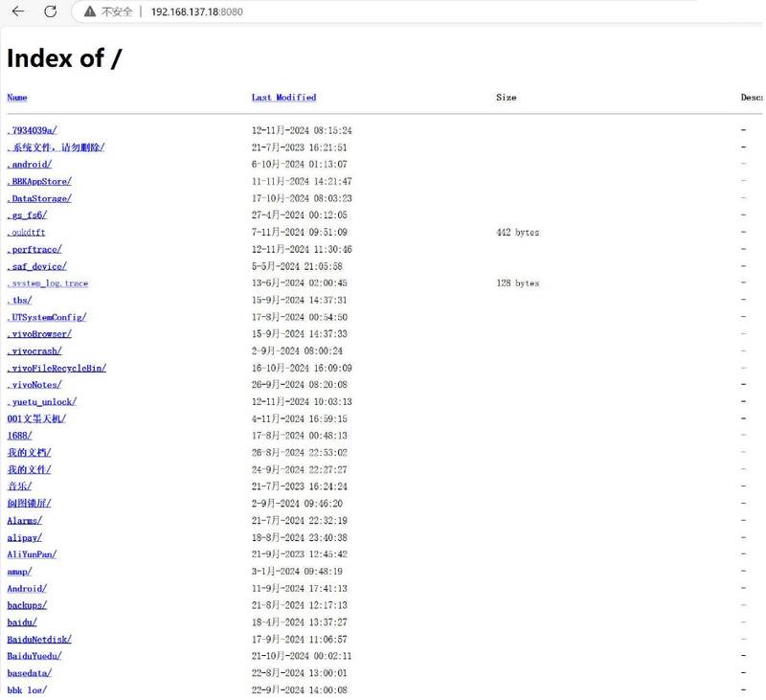Open the .system_log.trace file
Viewport: 766px width, 700px height.
pos(48,283)
